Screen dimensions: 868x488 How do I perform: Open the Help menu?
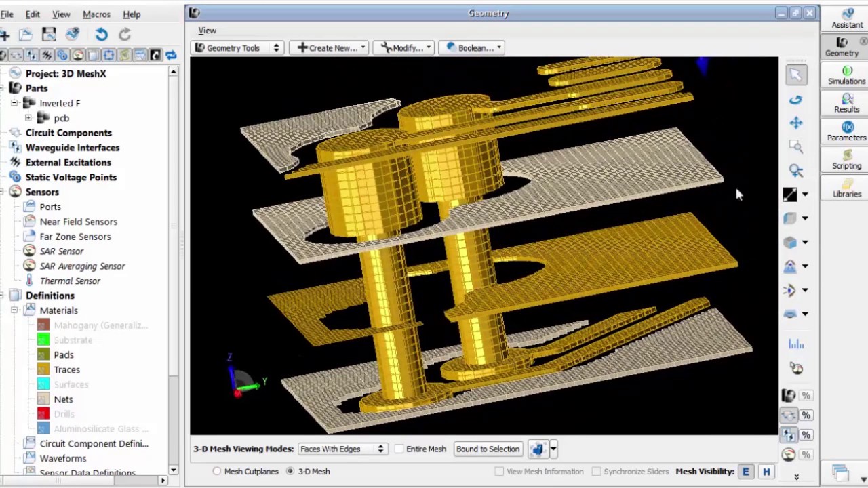132,14
